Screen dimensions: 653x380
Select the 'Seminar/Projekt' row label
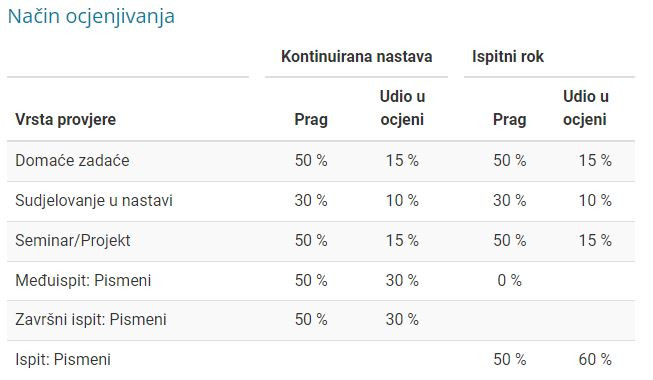72,240
